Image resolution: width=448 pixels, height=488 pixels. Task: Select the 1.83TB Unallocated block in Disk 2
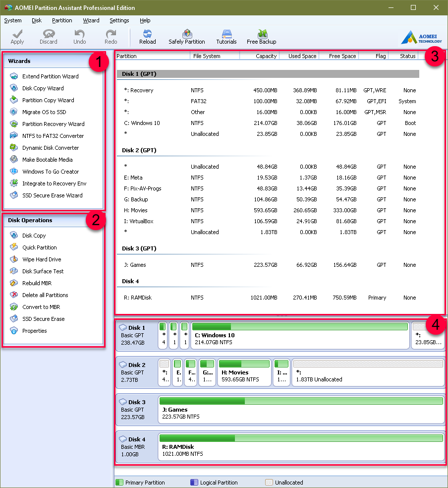pos(368,372)
